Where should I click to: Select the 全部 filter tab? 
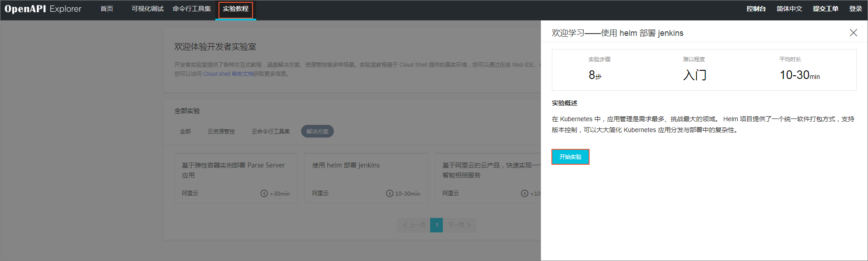185,132
